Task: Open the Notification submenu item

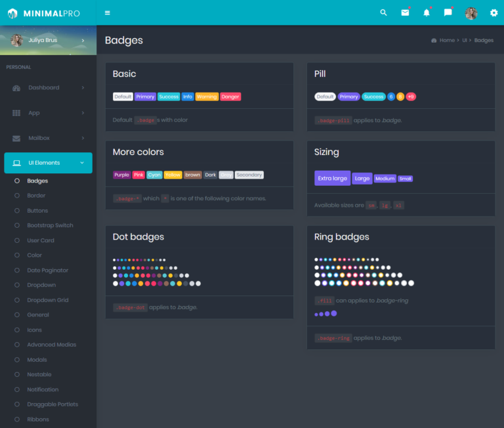Action: [x=43, y=390]
